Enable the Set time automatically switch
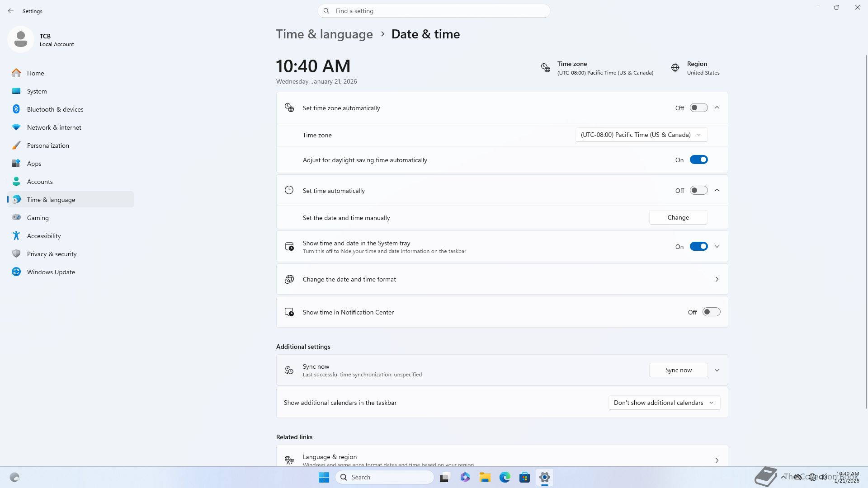Image resolution: width=868 pixels, height=488 pixels. coord(698,191)
